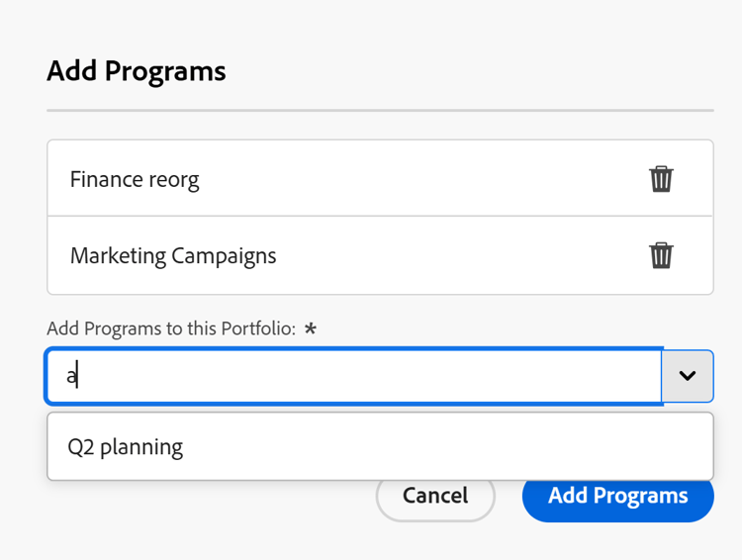Click the trash can in the first row
The width and height of the screenshot is (742, 560).
(661, 179)
